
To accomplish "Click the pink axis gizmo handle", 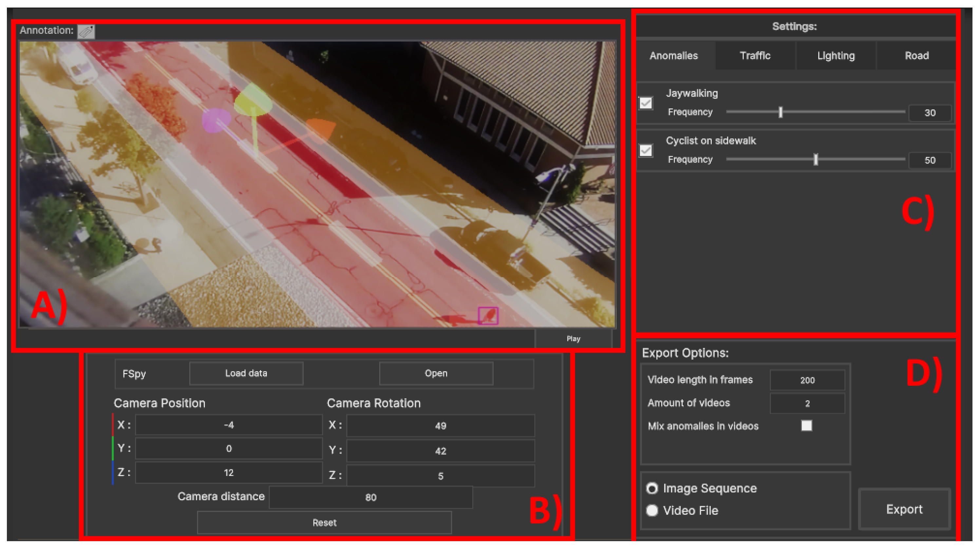I will [216, 120].
